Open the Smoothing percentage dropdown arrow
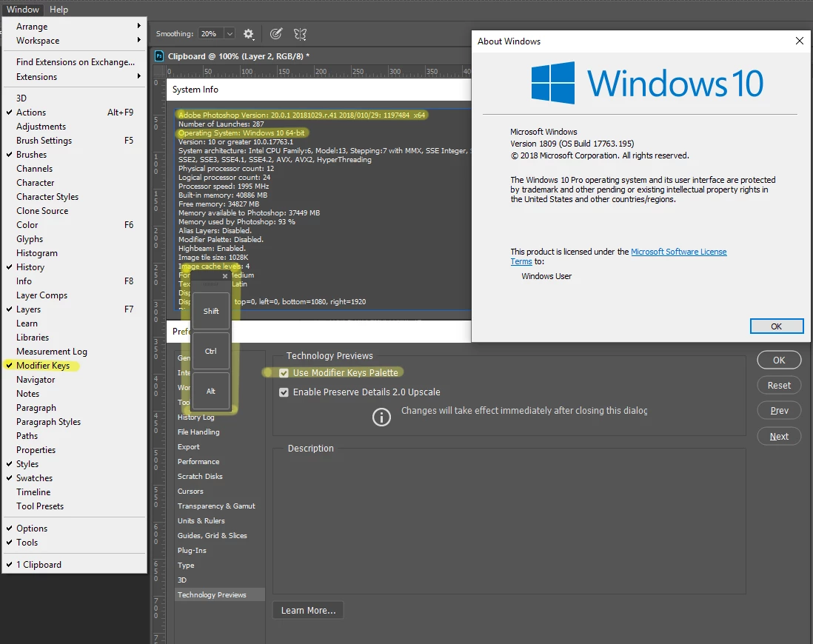Viewport: 813px width, 644px height. click(x=230, y=34)
